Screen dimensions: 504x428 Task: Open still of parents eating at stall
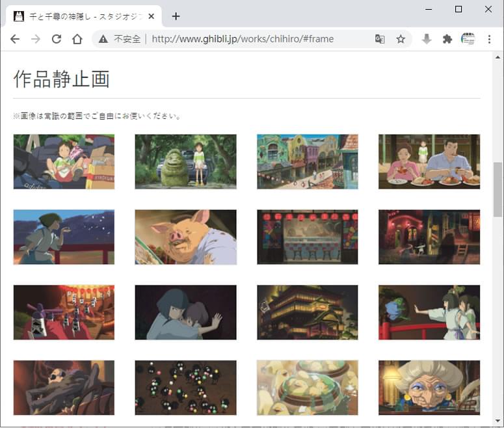(429, 162)
